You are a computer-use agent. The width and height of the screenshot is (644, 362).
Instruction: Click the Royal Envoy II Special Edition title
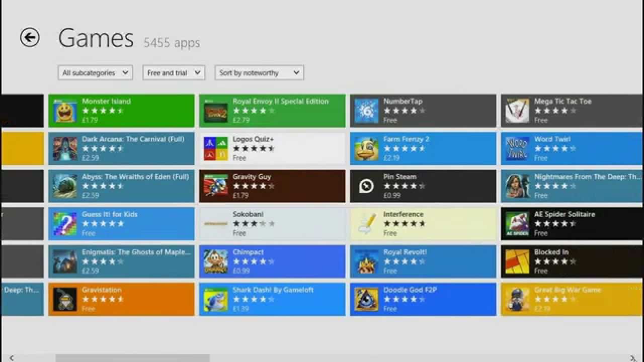coord(280,101)
